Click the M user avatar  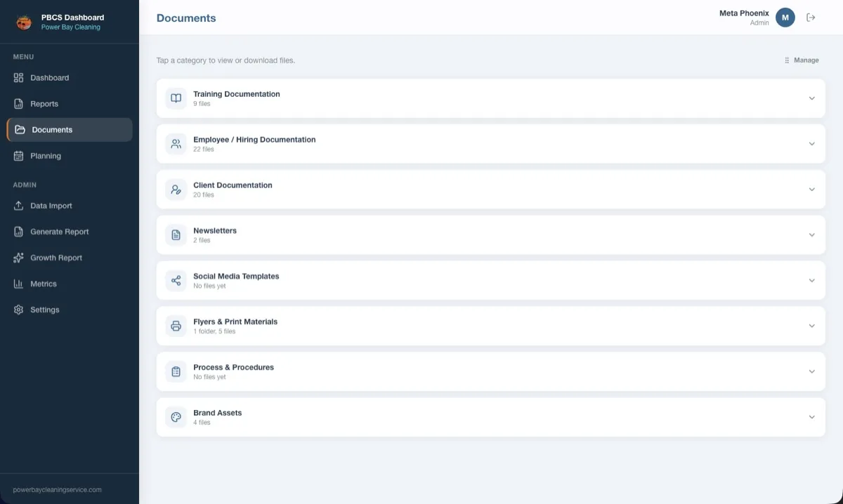pyautogui.click(x=785, y=18)
